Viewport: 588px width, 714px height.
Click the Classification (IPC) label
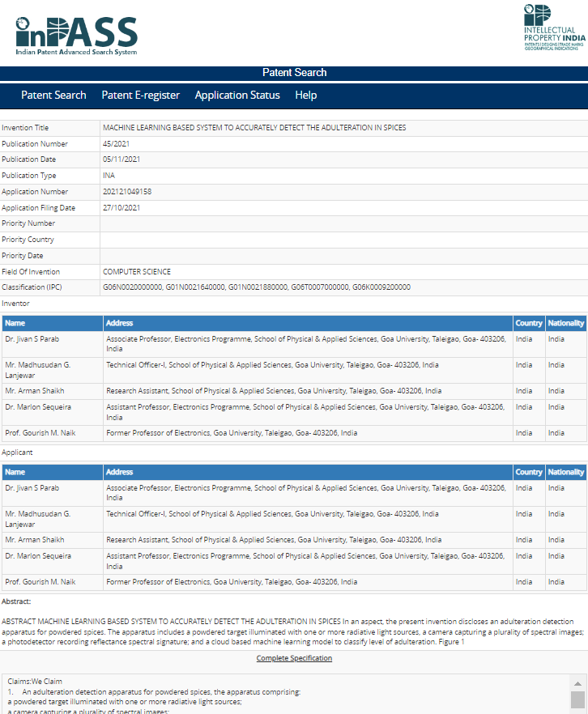[32, 287]
